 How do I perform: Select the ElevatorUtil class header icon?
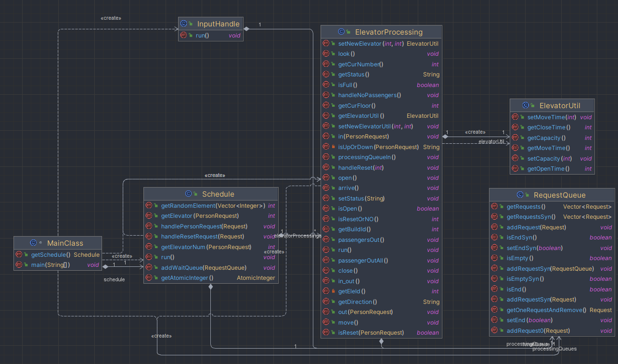click(526, 105)
